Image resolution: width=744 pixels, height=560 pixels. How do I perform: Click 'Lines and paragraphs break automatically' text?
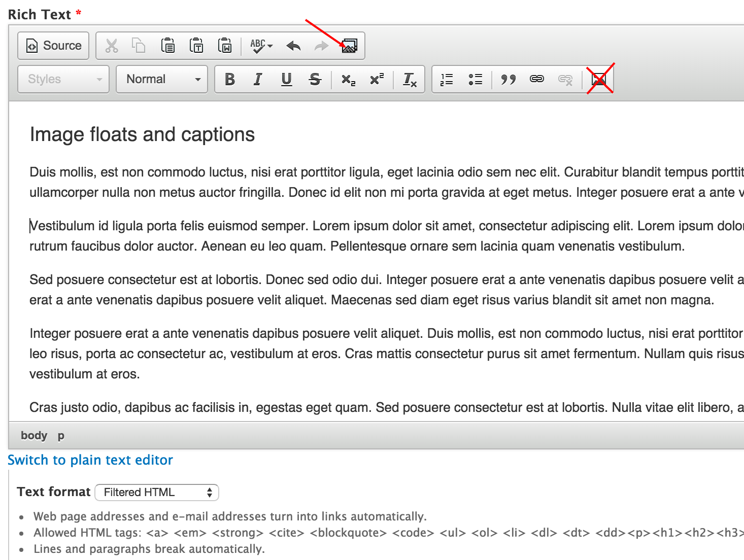point(149,549)
